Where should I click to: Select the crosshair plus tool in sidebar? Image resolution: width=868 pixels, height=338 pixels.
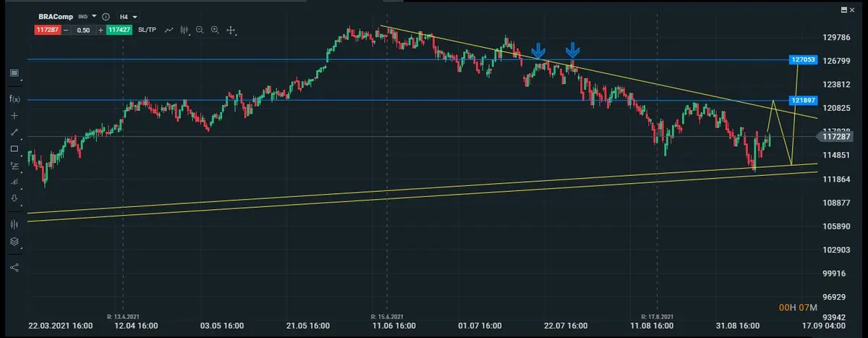click(x=14, y=115)
